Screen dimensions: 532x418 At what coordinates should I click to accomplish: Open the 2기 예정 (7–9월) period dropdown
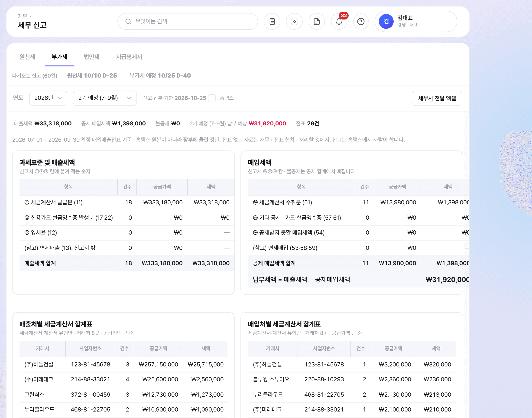point(105,98)
